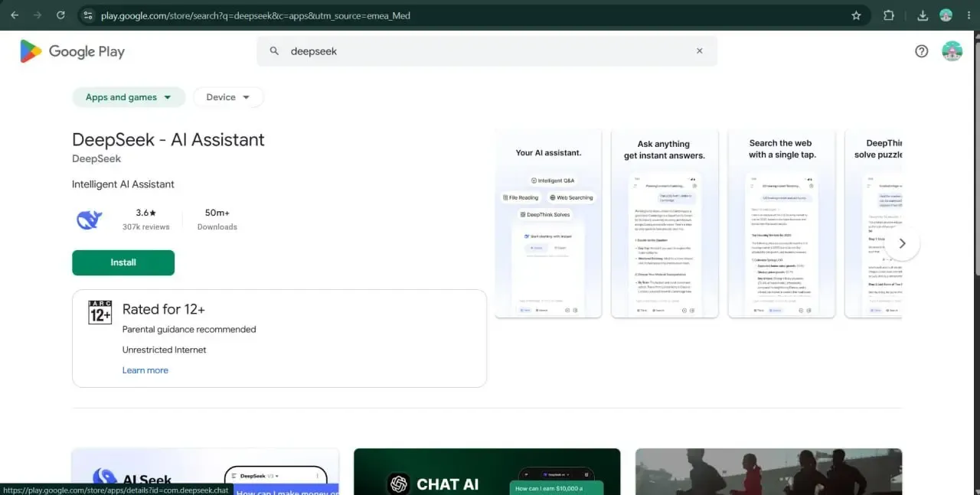Screen dimensions: 980x495
Task: Open the 'Search the web' screenshot
Action: (x=781, y=223)
